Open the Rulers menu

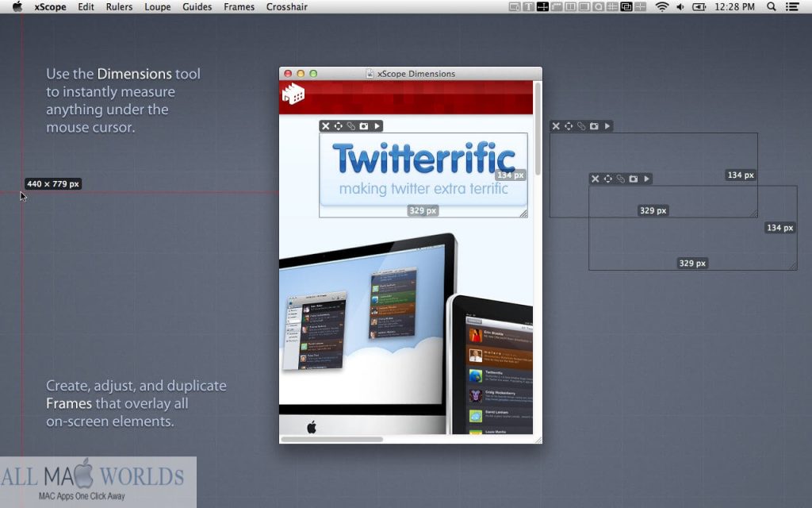(x=119, y=6)
